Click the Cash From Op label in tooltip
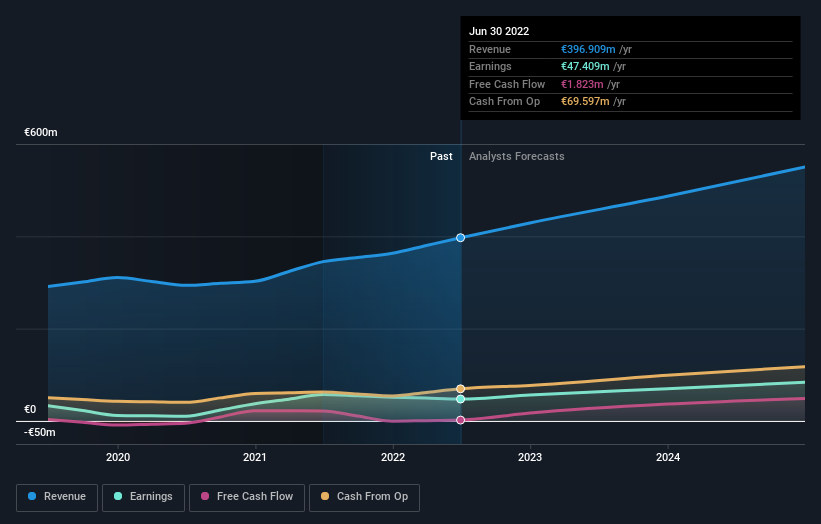The height and width of the screenshot is (524, 821). [504, 102]
